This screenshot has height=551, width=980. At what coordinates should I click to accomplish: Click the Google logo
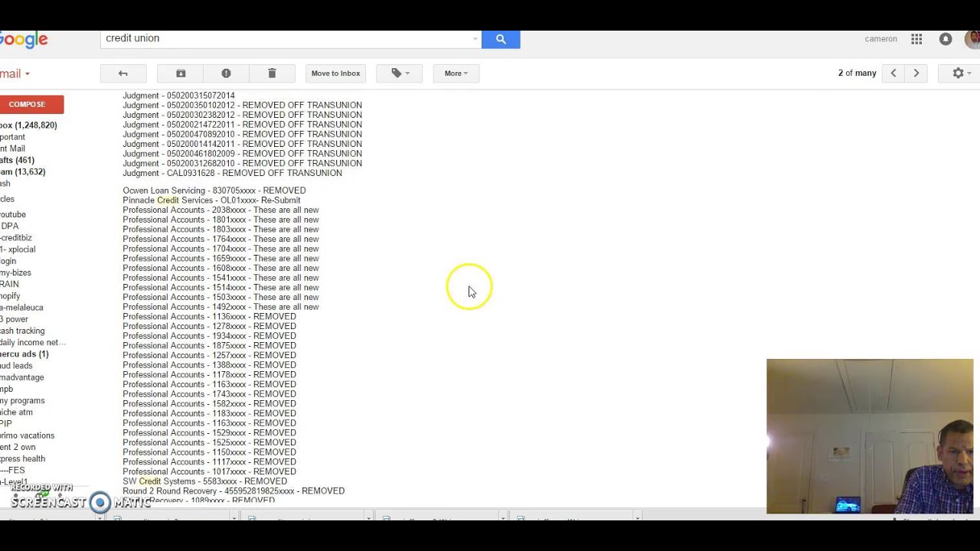pos(24,41)
